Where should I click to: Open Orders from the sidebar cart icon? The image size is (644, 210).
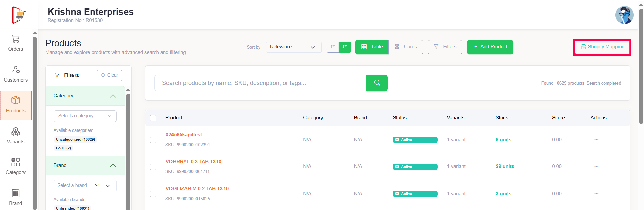click(15, 39)
